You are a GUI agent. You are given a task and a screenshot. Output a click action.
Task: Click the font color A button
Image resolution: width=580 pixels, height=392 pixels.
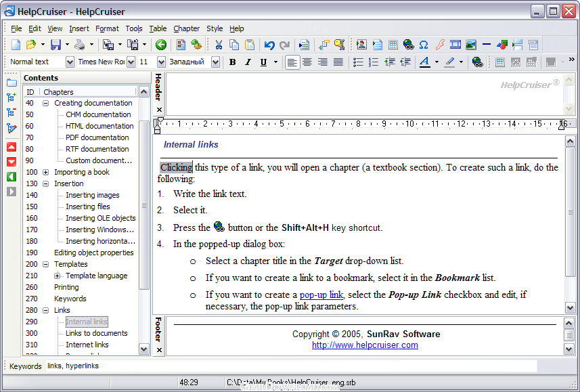click(x=424, y=62)
